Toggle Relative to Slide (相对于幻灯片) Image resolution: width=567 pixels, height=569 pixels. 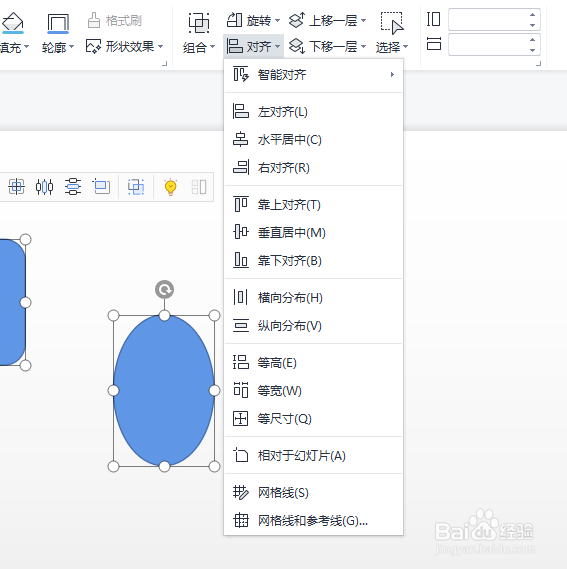pos(313,455)
